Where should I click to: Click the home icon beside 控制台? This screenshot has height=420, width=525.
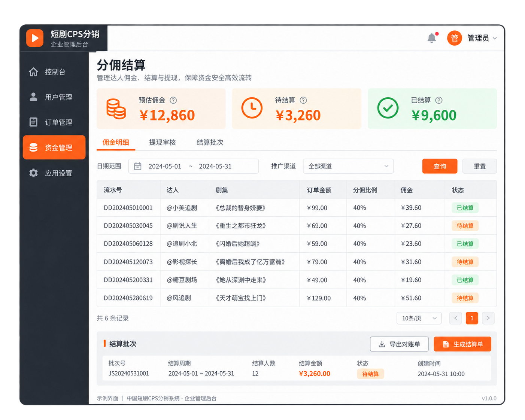pos(33,72)
